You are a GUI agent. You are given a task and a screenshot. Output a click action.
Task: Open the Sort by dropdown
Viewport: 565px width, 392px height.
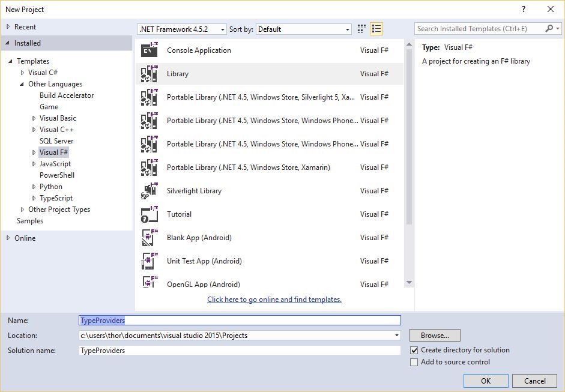point(304,29)
